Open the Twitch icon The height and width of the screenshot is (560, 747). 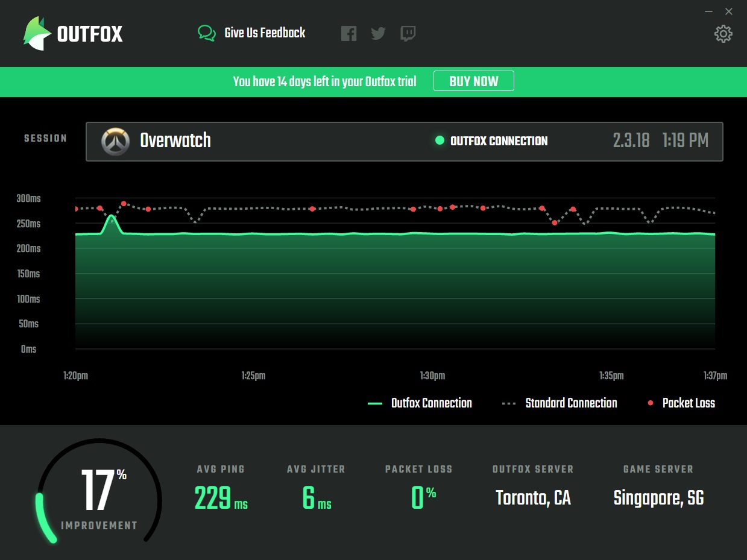[x=408, y=34]
